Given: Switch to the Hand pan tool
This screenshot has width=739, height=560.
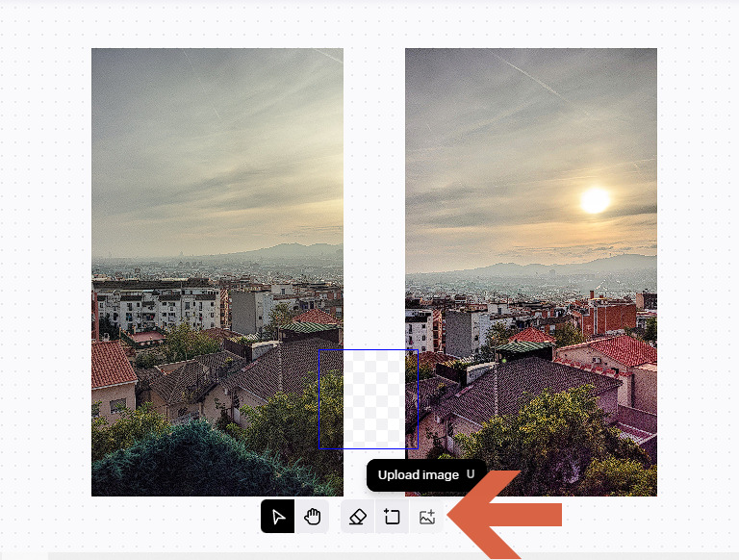Looking at the screenshot, I should pyautogui.click(x=313, y=517).
